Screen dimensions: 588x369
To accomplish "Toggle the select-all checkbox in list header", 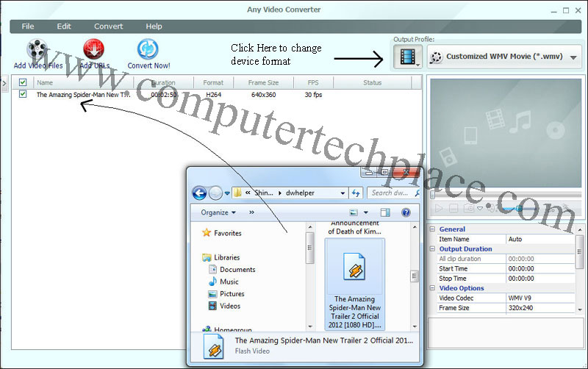I will pyautogui.click(x=23, y=82).
